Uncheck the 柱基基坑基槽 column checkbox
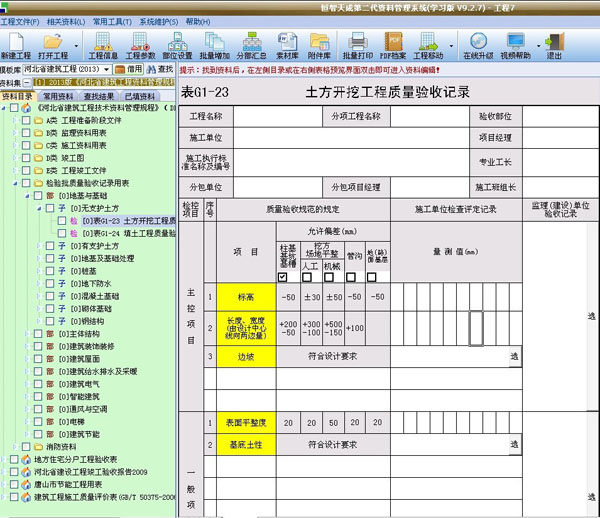 coord(283,277)
